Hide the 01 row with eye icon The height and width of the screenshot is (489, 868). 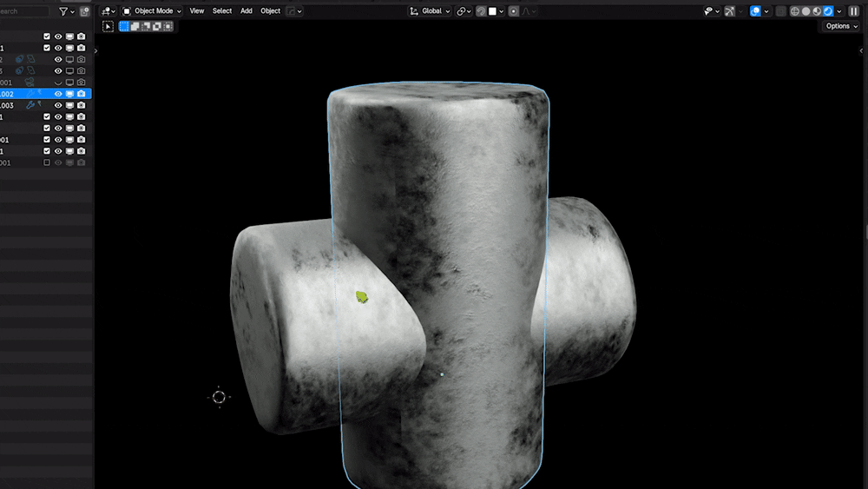click(x=58, y=140)
